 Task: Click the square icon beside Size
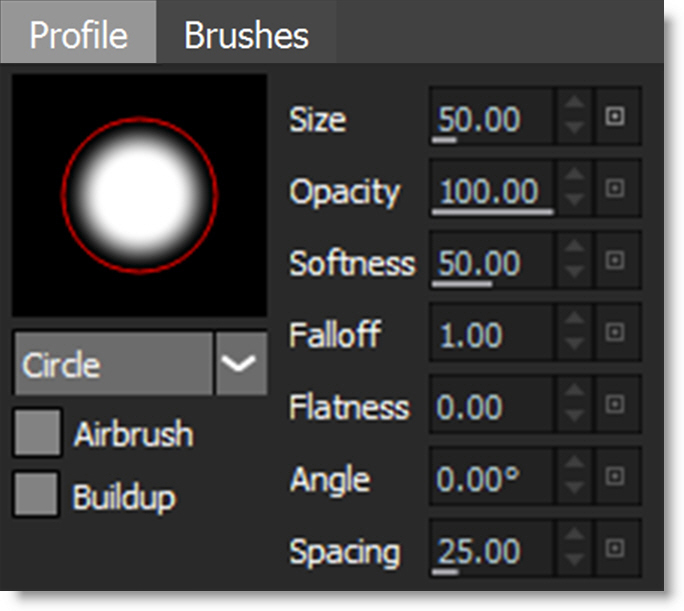click(615, 117)
